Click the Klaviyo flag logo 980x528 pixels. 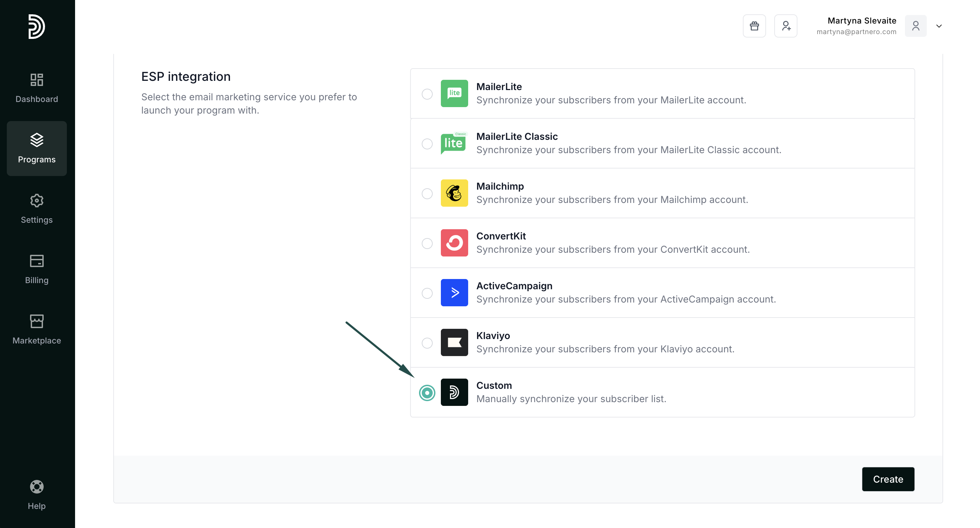[454, 343]
